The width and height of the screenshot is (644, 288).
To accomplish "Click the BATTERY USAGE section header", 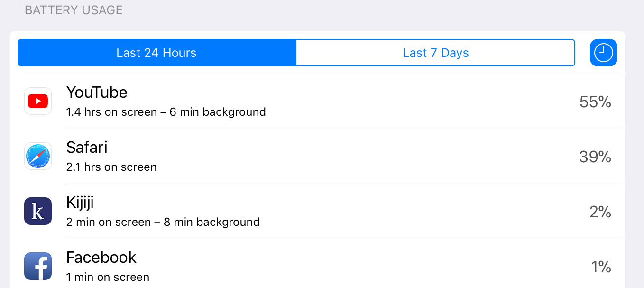I will click(74, 10).
